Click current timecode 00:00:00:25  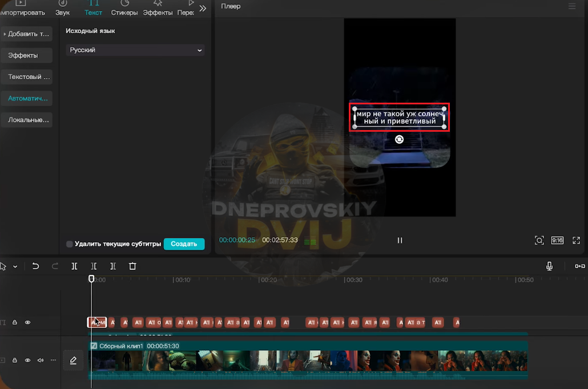click(x=237, y=240)
